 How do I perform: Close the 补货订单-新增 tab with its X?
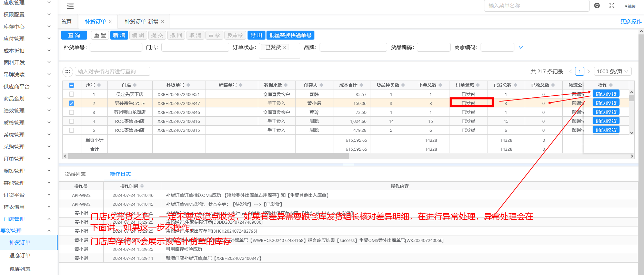163,22
